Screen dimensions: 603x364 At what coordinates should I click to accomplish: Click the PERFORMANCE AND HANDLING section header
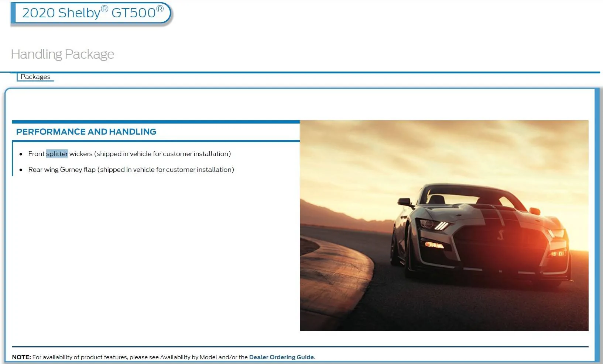(x=86, y=132)
